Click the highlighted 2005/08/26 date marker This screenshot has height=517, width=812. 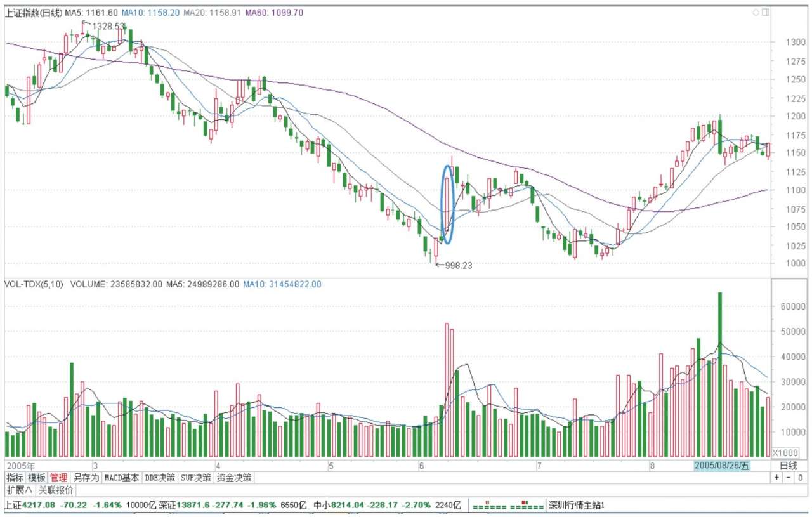coord(722,465)
